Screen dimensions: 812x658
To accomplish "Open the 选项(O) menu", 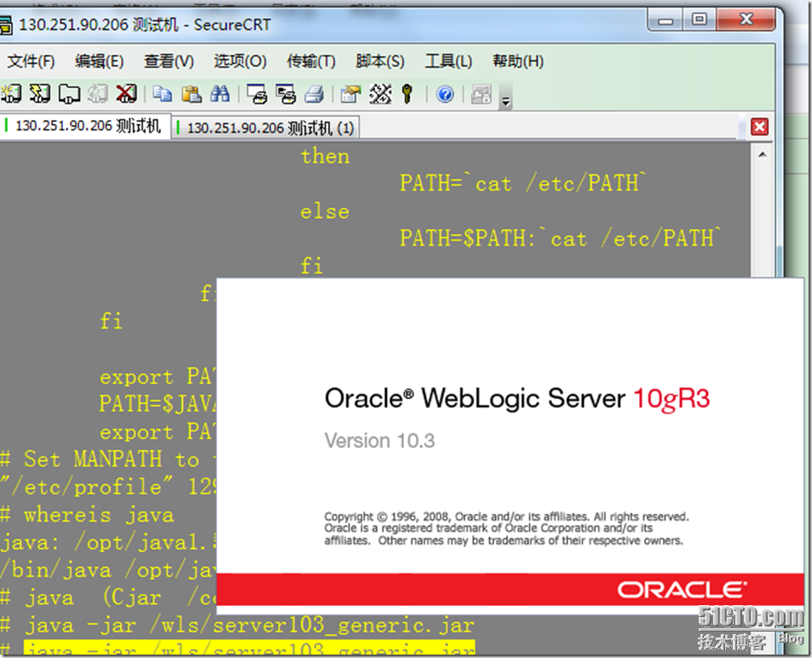I will (x=240, y=61).
